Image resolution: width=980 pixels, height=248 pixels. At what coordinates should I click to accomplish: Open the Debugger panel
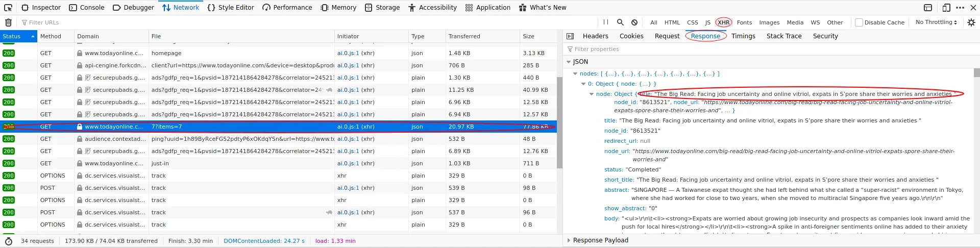[x=133, y=8]
